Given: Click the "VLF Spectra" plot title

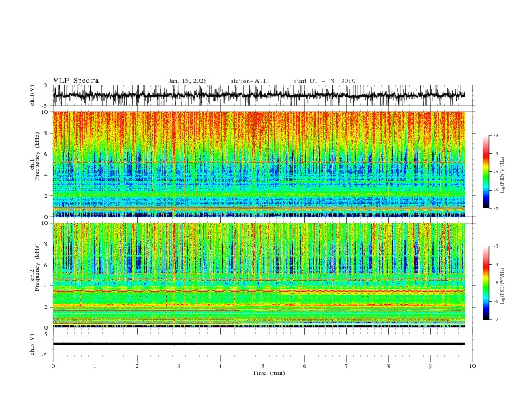Looking at the screenshot, I should point(76,81).
